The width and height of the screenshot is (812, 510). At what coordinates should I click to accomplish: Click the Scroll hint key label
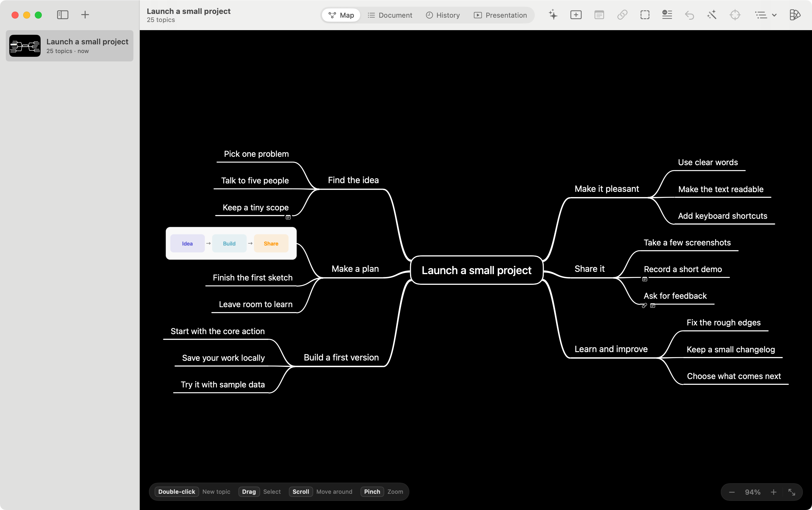tap(300, 492)
